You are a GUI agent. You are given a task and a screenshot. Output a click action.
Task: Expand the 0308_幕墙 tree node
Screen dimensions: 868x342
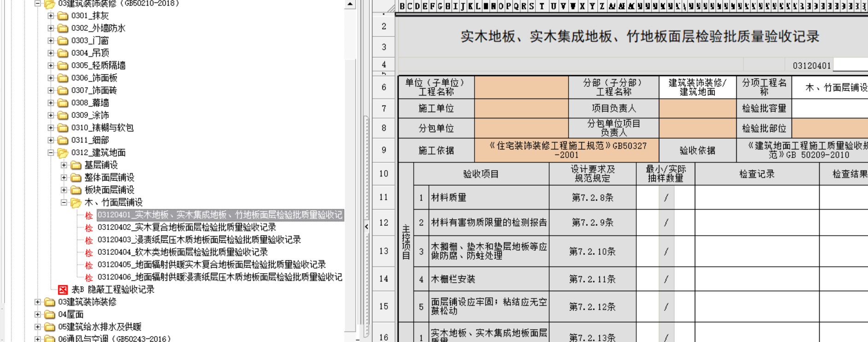51,103
